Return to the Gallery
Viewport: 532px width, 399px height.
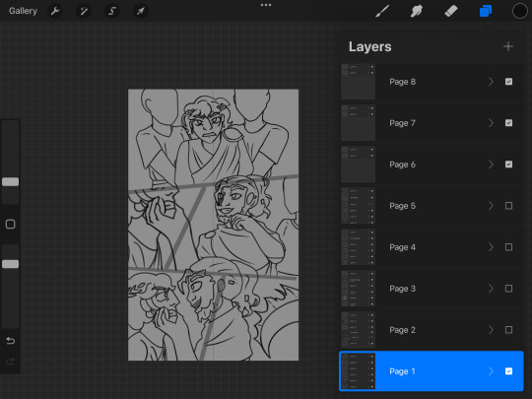(23, 11)
